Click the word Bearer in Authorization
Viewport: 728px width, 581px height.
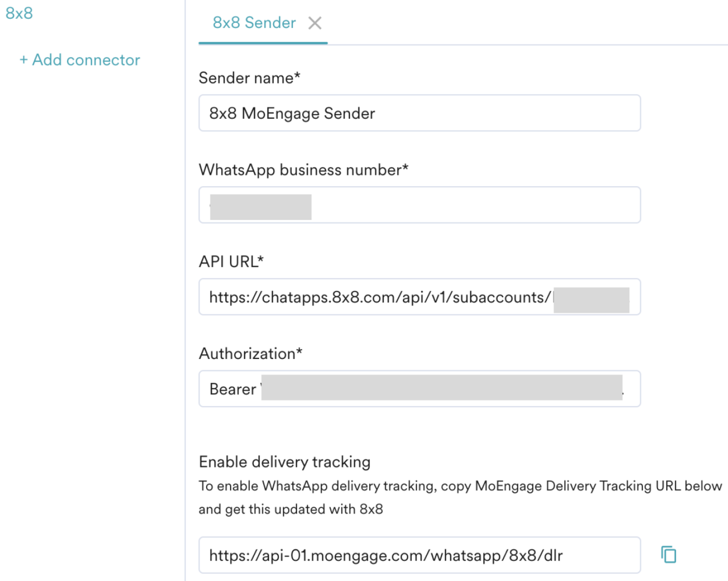pos(233,389)
